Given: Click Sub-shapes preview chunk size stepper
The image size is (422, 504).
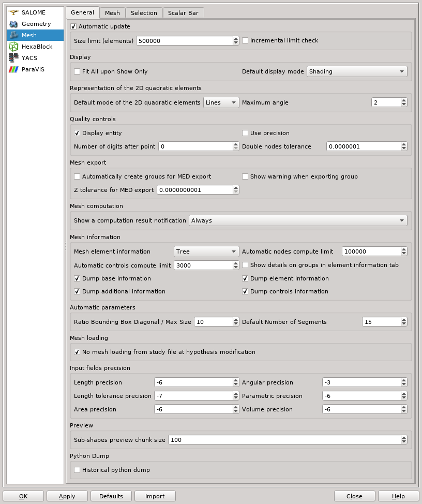Looking at the screenshot, I should (x=404, y=440).
